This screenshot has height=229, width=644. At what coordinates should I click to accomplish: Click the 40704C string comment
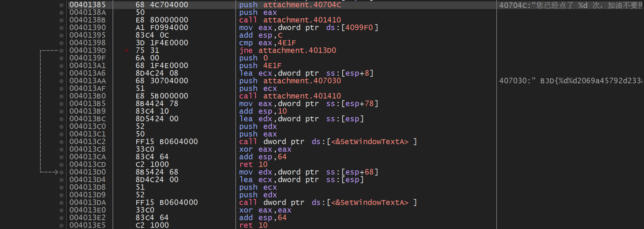pos(570,5)
